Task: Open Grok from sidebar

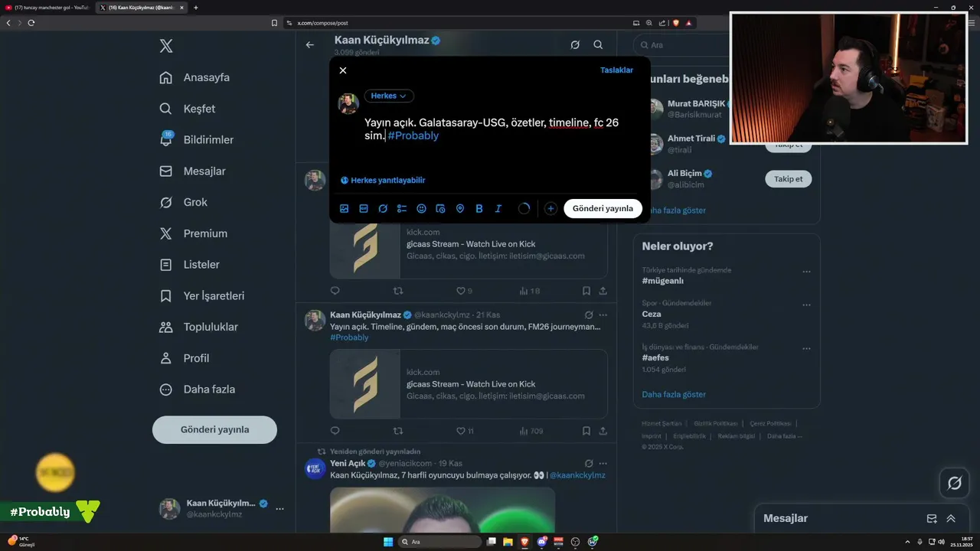Action: [184, 202]
